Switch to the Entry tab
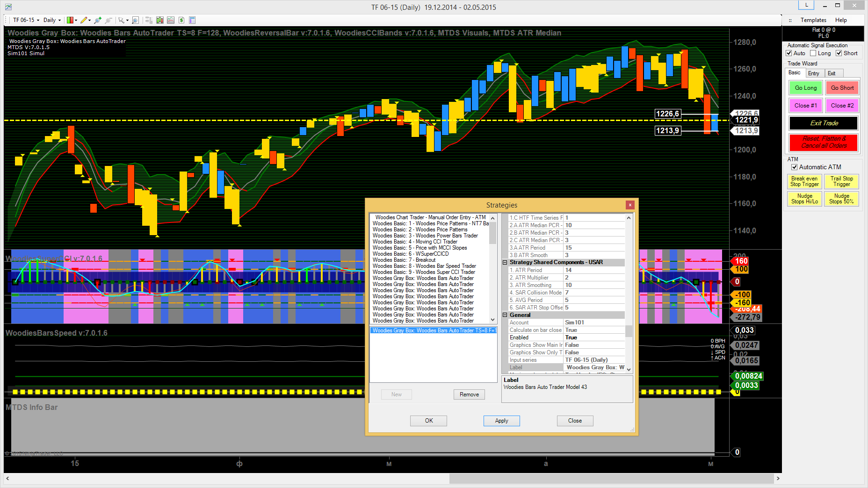Screen dimensions: 868x488 tap(814, 73)
